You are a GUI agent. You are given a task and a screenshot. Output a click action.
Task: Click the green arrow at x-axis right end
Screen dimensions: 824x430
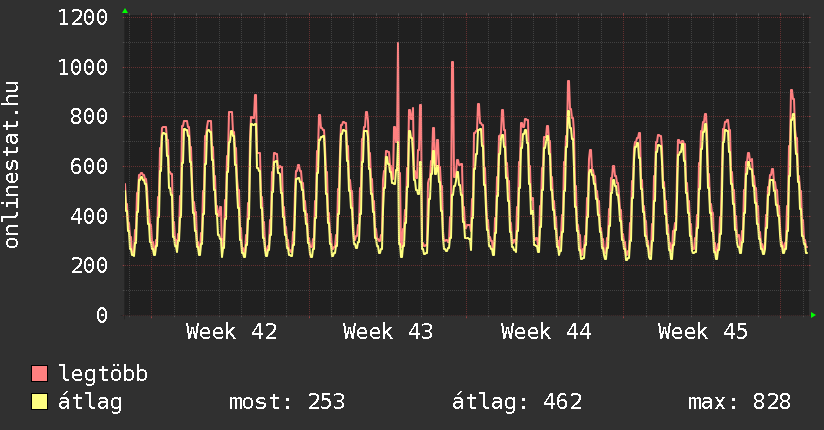(813, 315)
